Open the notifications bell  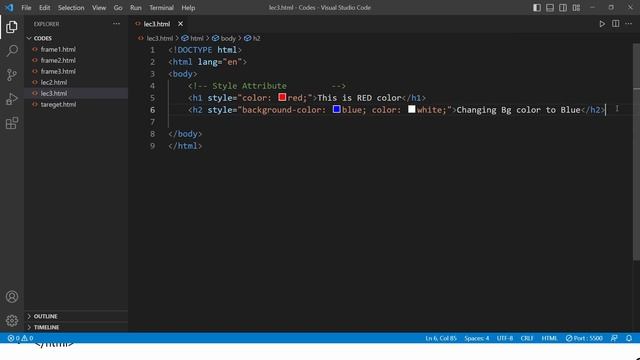pos(629,338)
